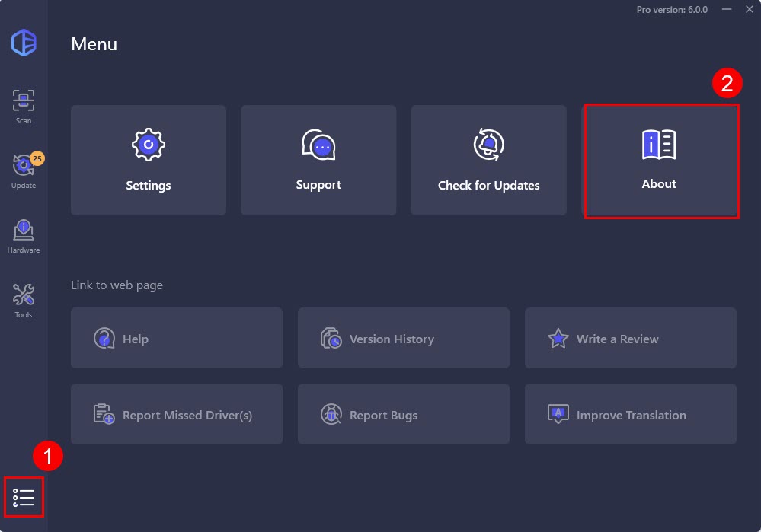761x532 pixels.
Task: Open the About tile
Action: coord(660,161)
